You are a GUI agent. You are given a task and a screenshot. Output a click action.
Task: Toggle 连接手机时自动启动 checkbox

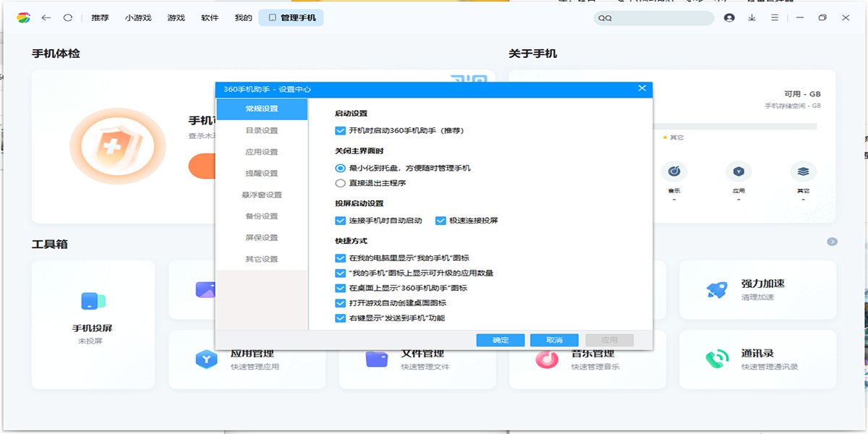tap(341, 221)
